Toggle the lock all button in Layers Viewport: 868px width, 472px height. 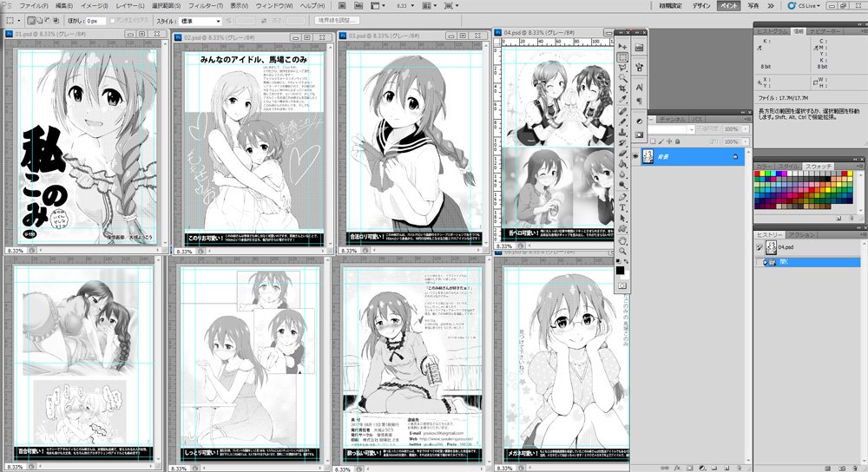[x=678, y=141]
